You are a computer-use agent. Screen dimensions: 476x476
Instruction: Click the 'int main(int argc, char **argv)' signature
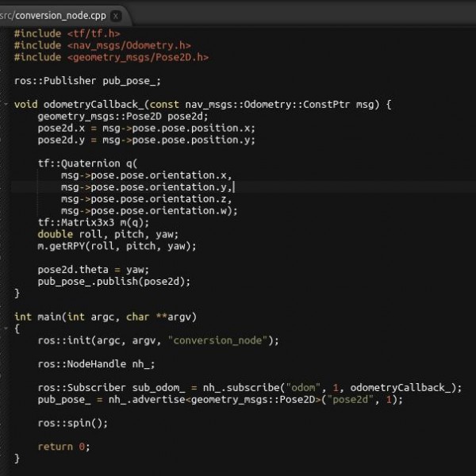(106, 317)
